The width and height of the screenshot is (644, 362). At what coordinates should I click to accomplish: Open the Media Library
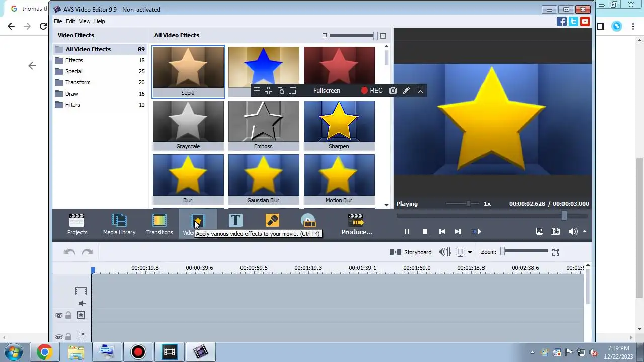tap(119, 224)
